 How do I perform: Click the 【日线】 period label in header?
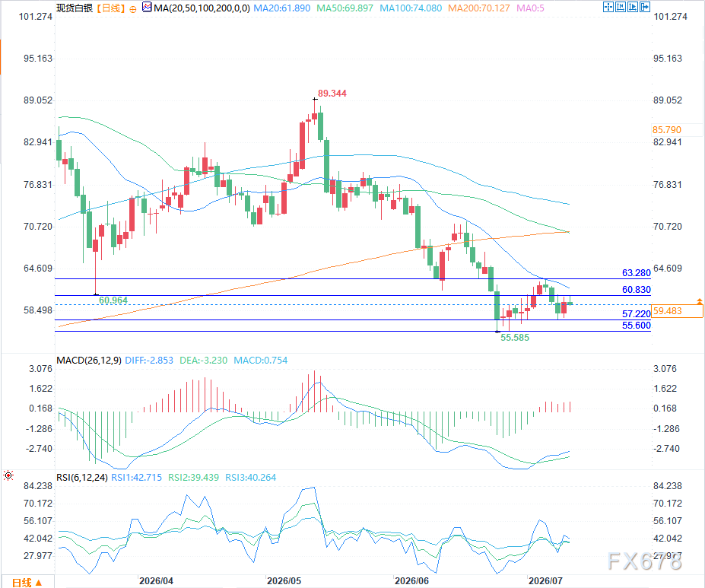point(110,8)
